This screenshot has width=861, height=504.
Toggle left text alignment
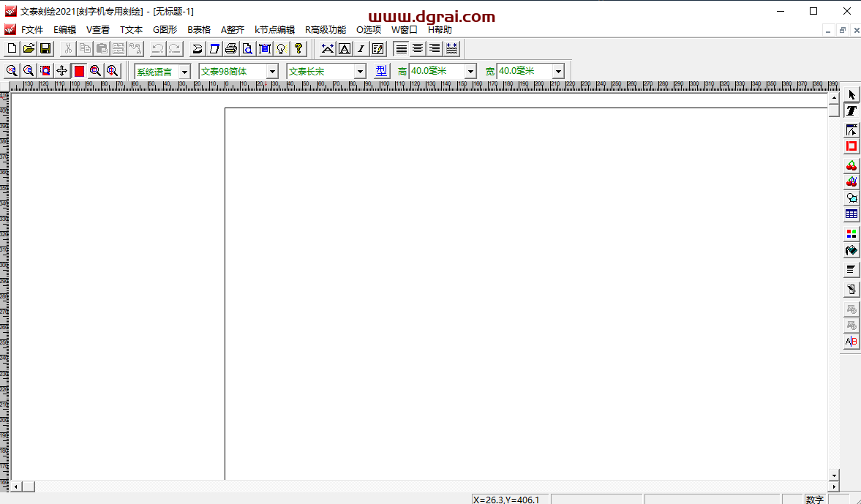tap(402, 49)
